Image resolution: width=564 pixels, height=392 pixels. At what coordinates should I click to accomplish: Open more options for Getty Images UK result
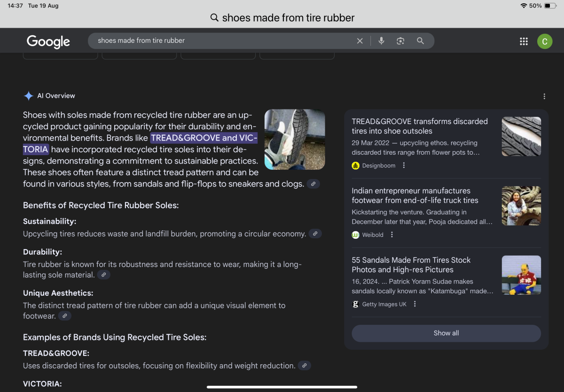[415, 304]
